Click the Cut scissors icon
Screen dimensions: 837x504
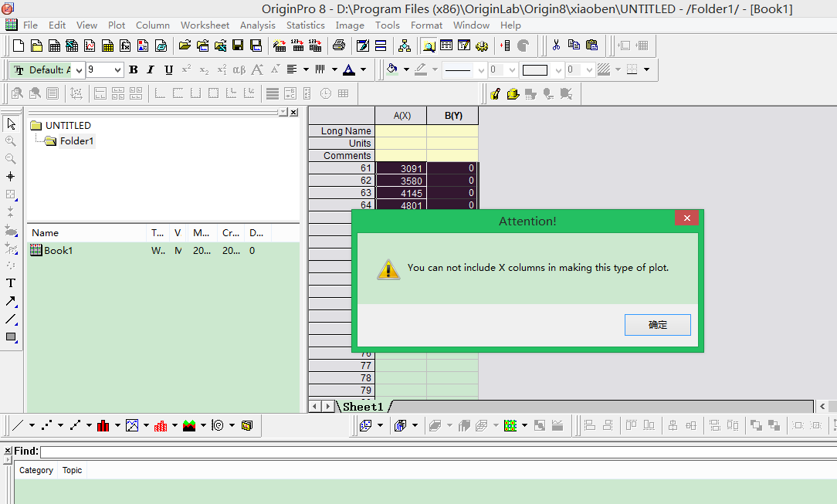click(x=555, y=46)
